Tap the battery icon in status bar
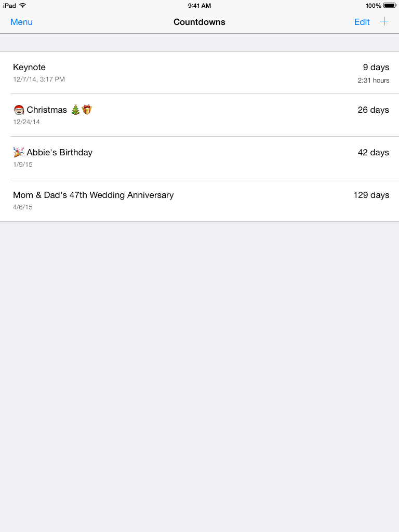 tap(390, 5)
